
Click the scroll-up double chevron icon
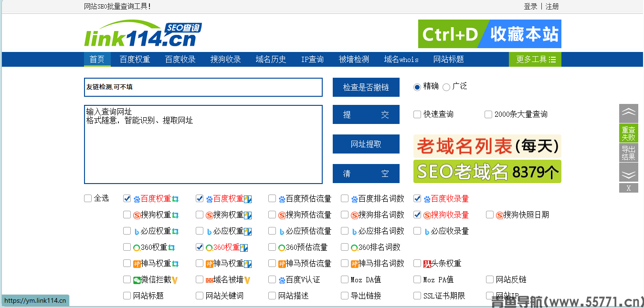[x=629, y=113]
